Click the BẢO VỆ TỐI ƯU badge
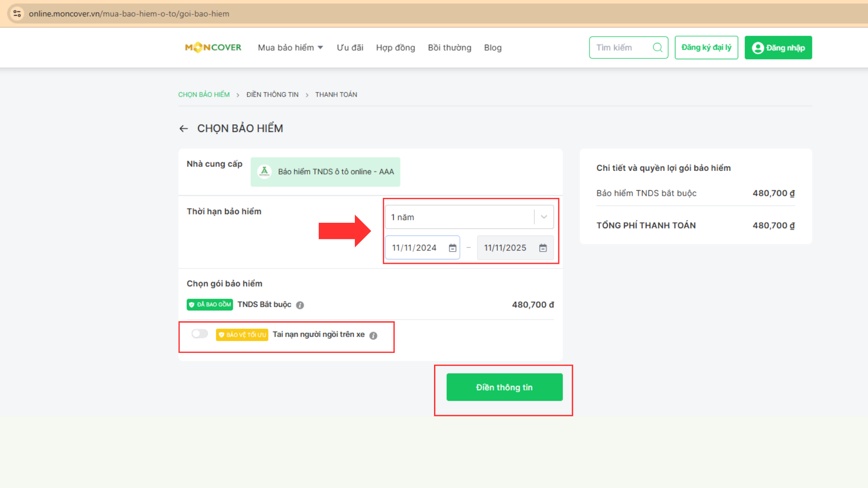 click(242, 335)
